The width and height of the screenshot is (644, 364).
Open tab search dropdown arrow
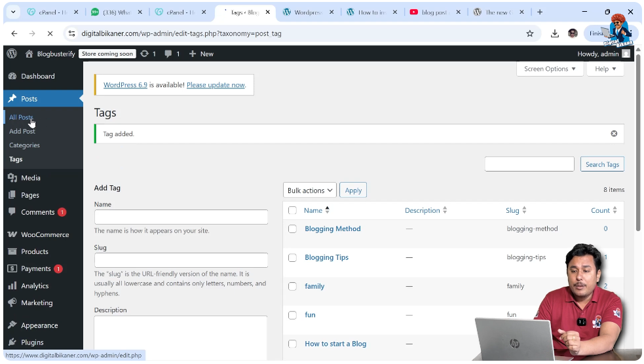click(x=13, y=12)
